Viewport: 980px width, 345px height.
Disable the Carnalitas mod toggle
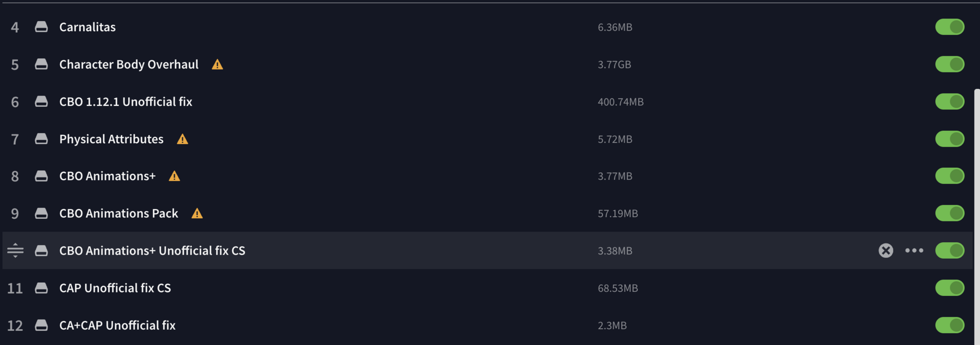click(949, 27)
